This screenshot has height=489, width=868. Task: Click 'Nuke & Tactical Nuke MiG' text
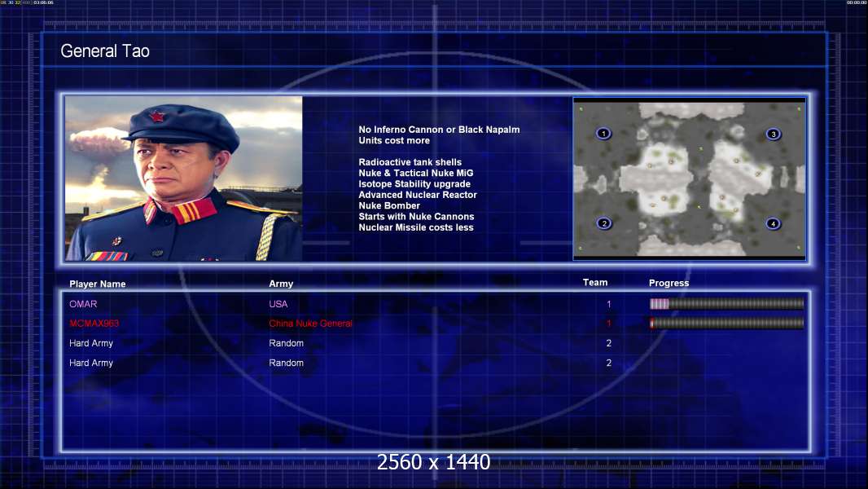click(x=416, y=173)
